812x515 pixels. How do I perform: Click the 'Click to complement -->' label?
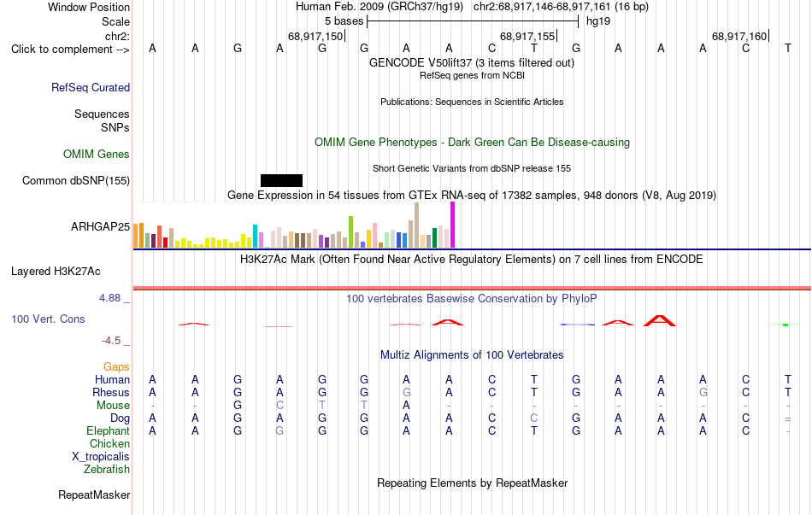click(70, 50)
